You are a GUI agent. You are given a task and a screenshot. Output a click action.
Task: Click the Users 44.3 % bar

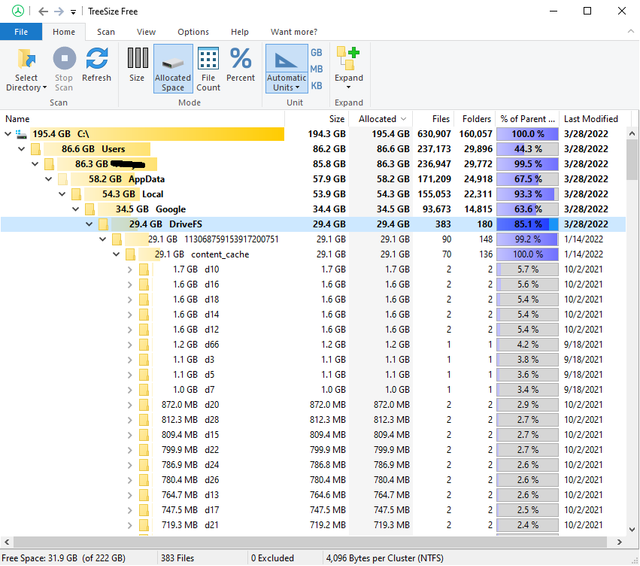coord(527,149)
